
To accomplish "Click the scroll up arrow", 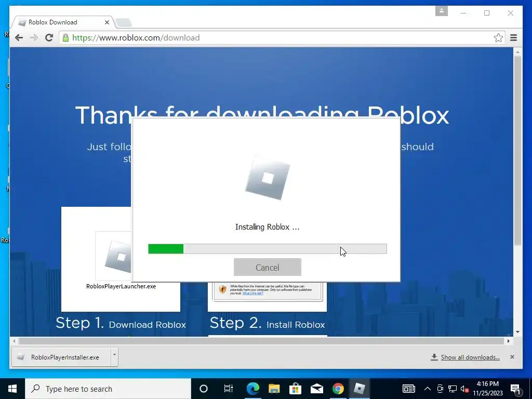I will [x=517, y=52].
